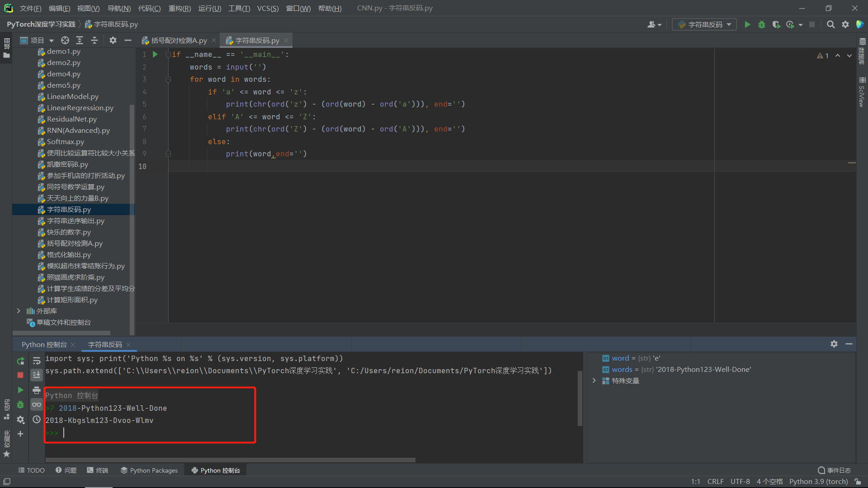Open the 重构(R) menu
The image size is (868, 488).
click(x=179, y=8)
